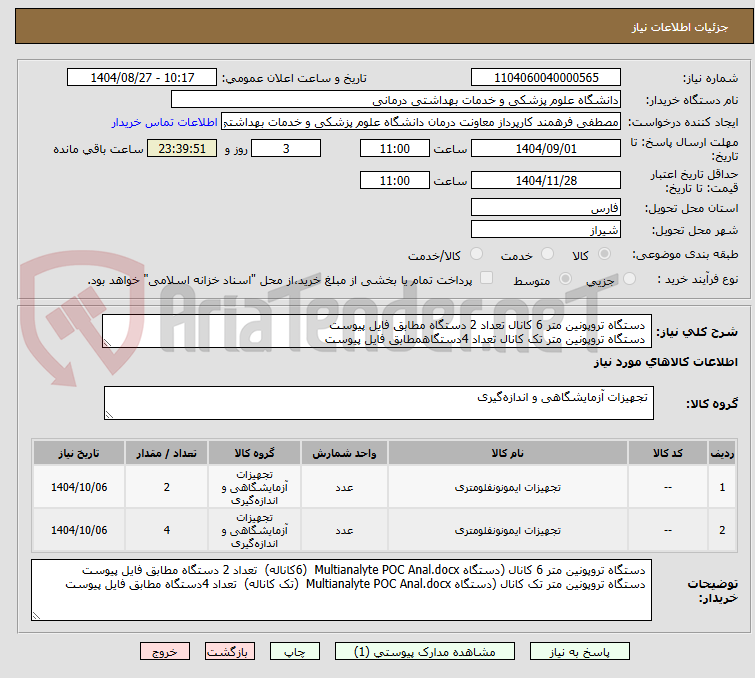Click the price validity date field 1404/11/28
The width and height of the screenshot is (755, 678).
[546, 181]
